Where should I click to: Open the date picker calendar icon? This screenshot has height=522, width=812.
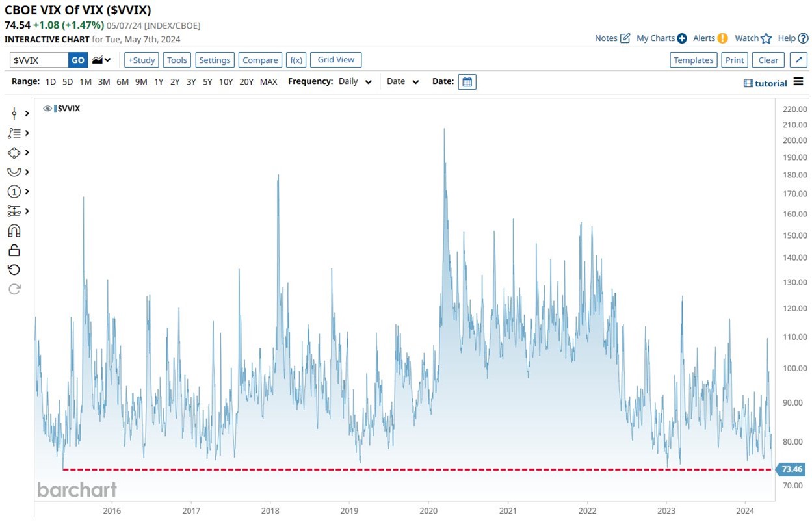click(467, 82)
